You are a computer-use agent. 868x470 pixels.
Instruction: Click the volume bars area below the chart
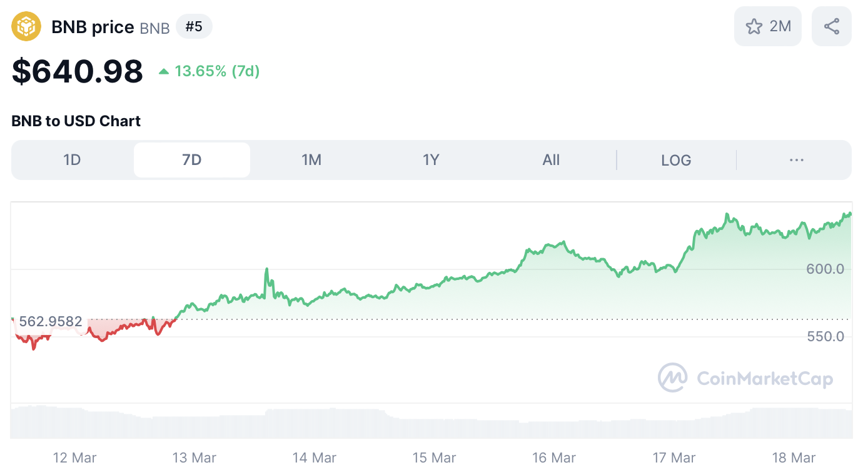click(431, 422)
